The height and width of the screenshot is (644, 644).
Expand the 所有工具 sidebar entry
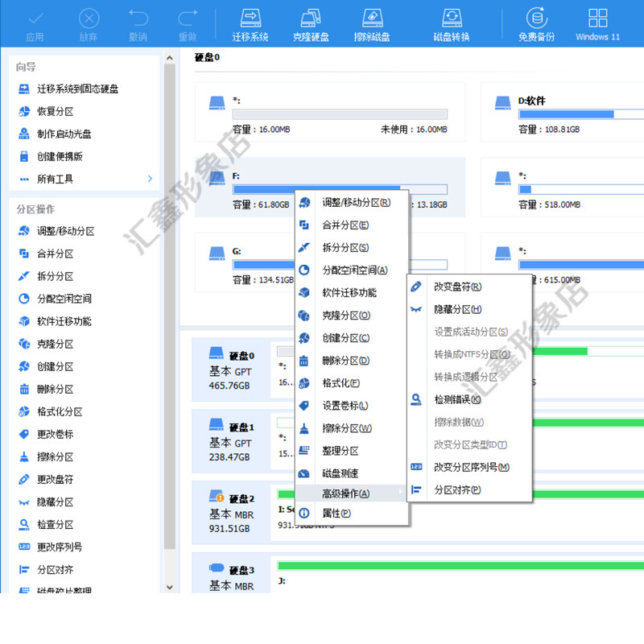[x=56, y=179]
